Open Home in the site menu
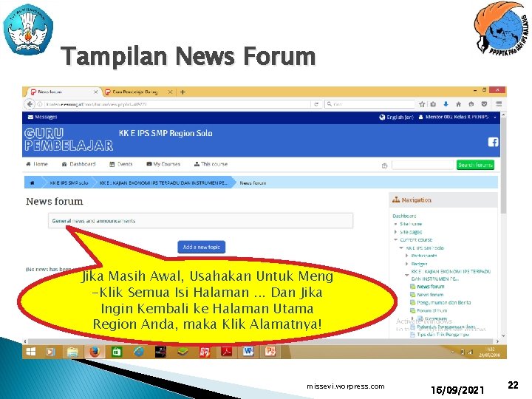532x399 pixels. [x=37, y=164]
